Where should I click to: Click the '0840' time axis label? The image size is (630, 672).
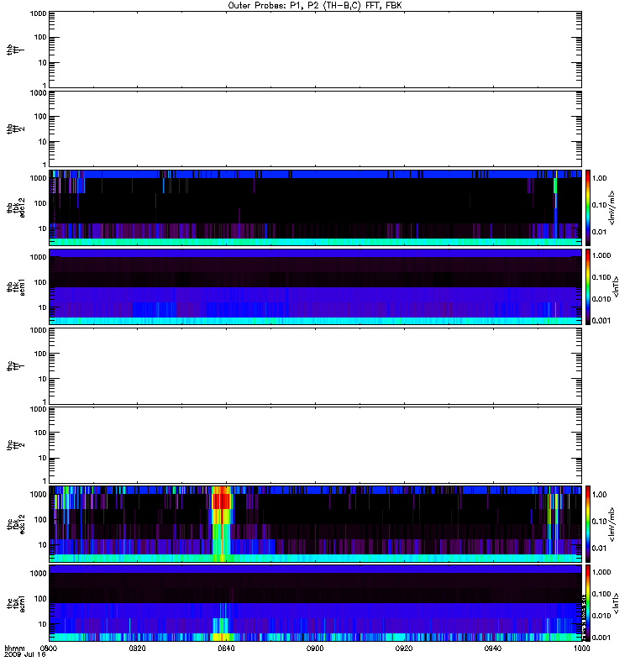pyautogui.click(x=226, y=648)
